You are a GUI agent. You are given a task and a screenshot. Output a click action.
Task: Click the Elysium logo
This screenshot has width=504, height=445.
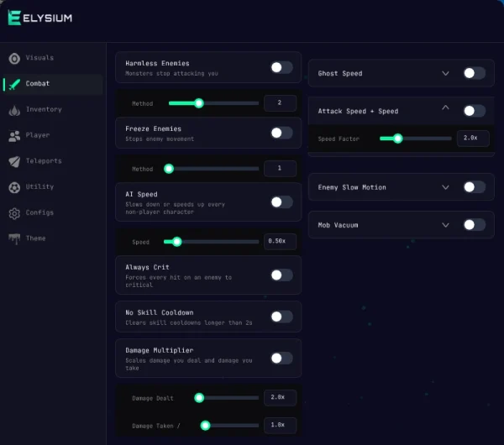pos(40,18)
